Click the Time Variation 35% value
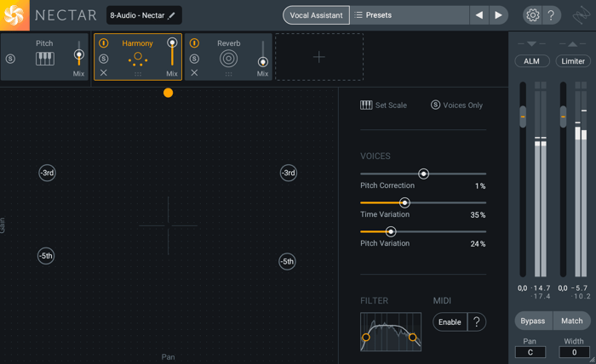The width and height of the screenshot is (596, 364). click(x=478, y=215)
